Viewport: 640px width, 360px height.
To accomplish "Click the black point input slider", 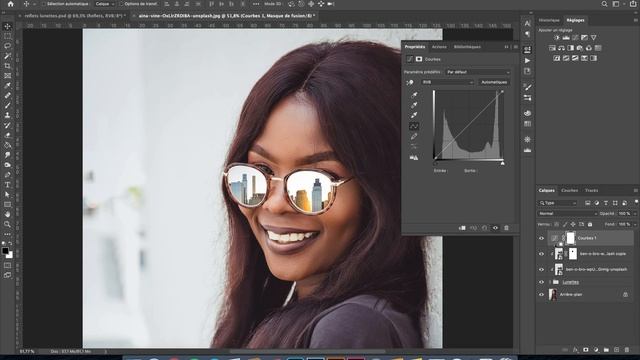I will [x=435, y=163].
